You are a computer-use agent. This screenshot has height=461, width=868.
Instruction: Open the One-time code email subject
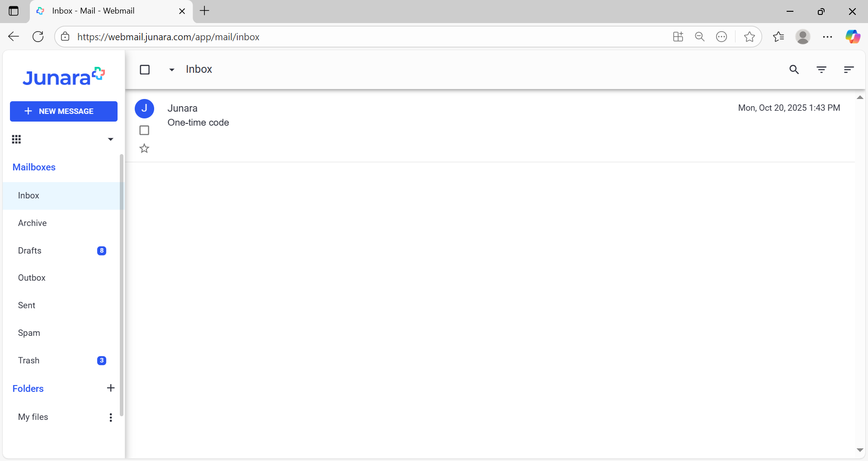[x=198, y=122]
